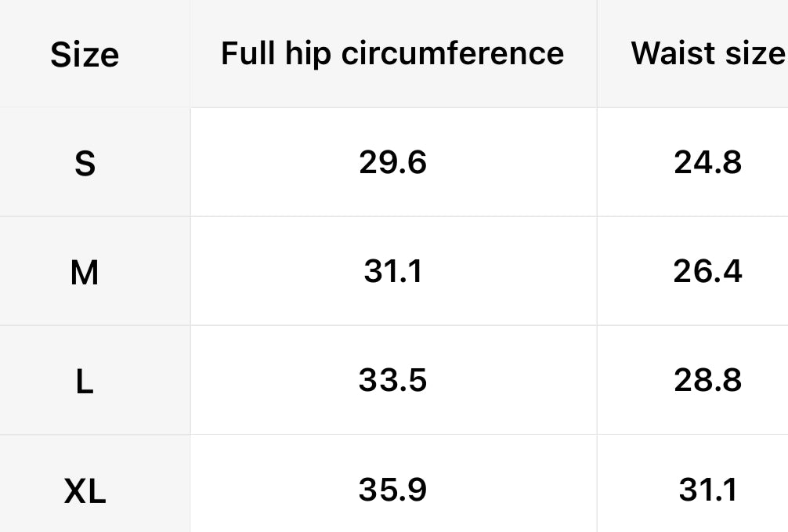Select hip circumference value 33.5
The image size is (788, 532).
click(392, 380)
